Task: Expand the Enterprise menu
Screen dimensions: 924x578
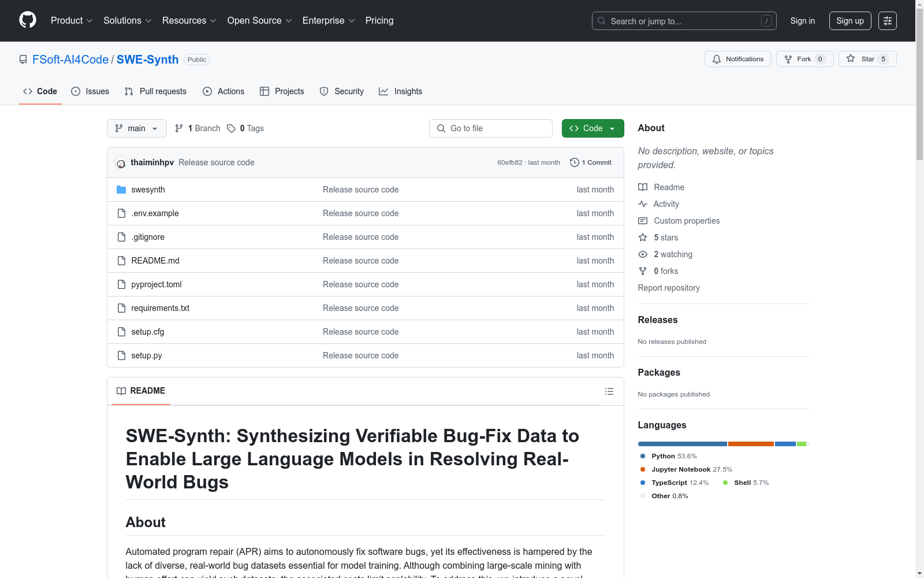Action: (329, 21)
